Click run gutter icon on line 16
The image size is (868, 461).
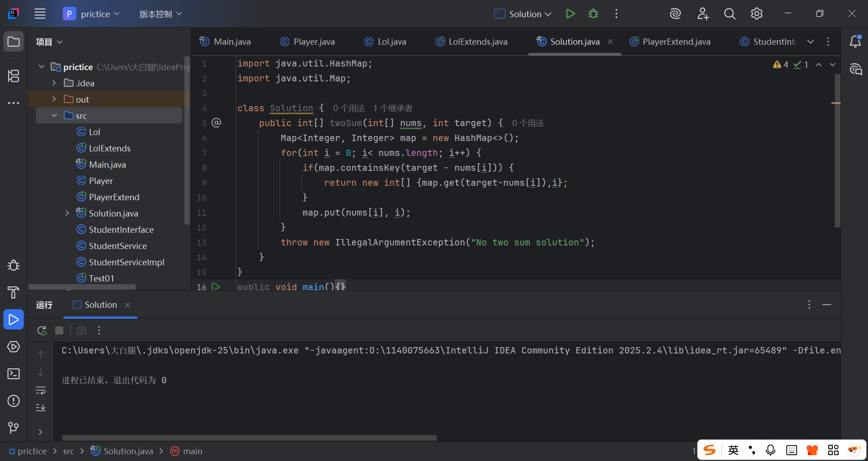pyautogui.click(x=216, y=286)
